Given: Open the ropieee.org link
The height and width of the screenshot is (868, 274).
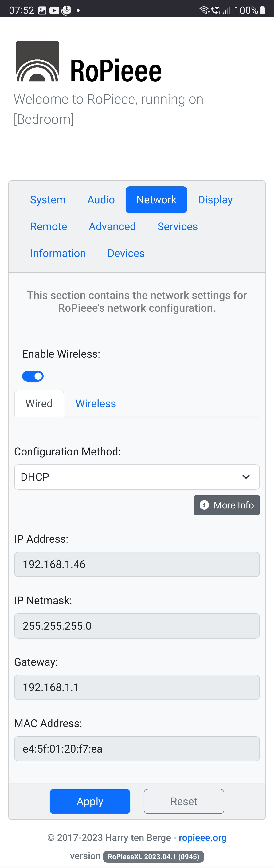Looking at the screenshot, I should point(202,838).
